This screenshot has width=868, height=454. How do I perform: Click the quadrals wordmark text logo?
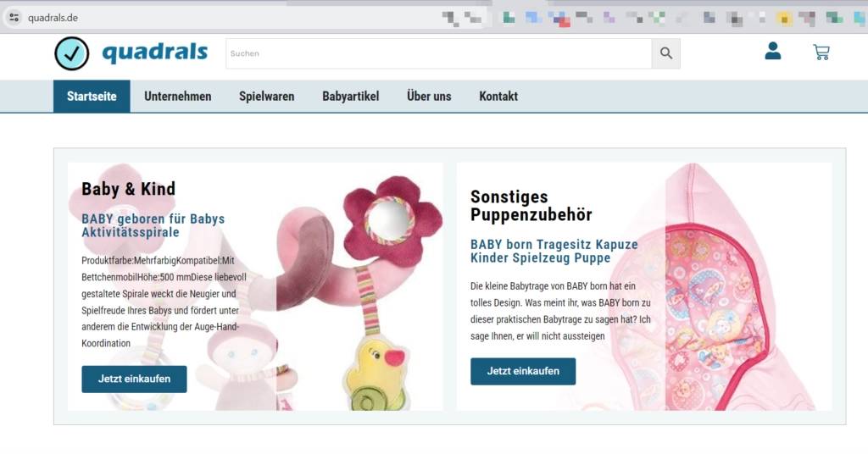point(154,53)
